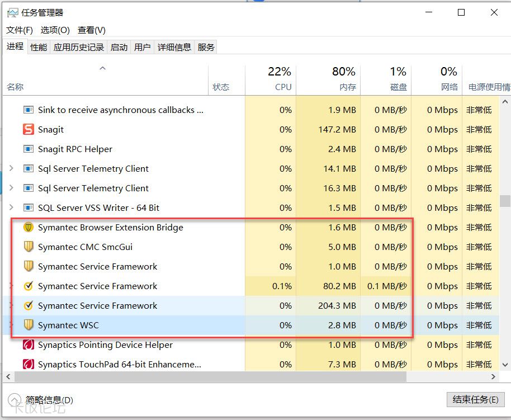The height and width of the screenshot is (420, 511).
Task: Click the "2.8 MB" memory value for Symantec WSC
Action: pyautogui.click(x=342, y=325)
